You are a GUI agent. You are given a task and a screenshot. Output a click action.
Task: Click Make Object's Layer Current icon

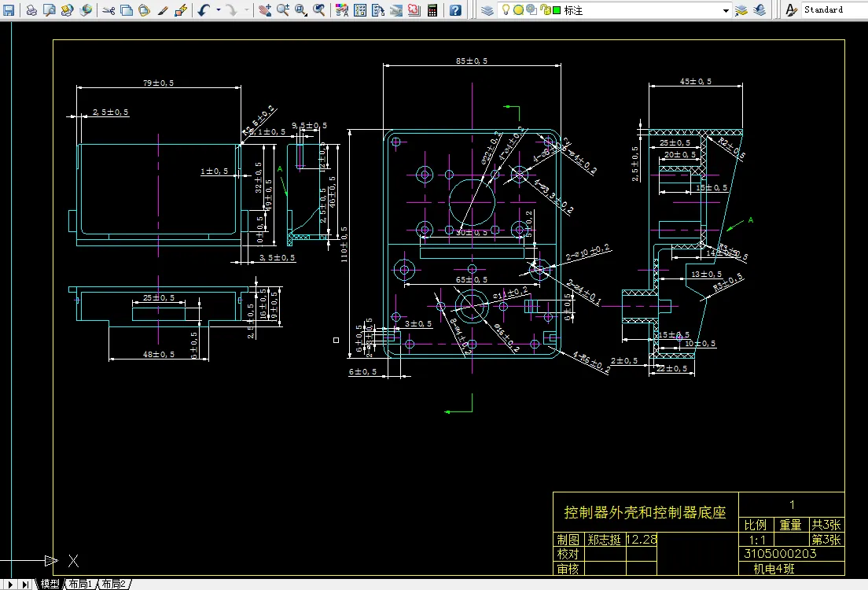(741, 10)
